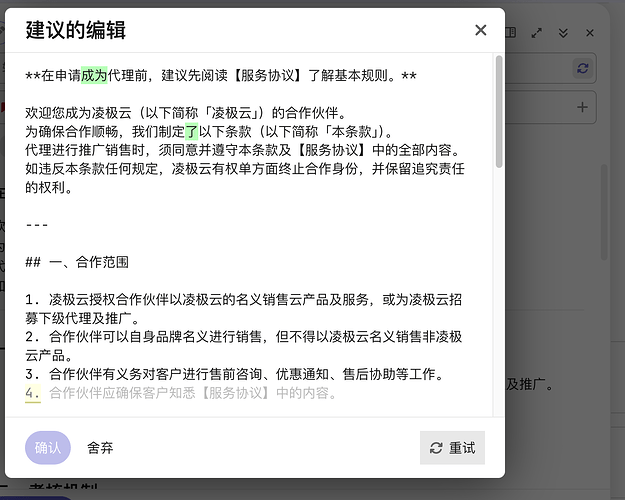Viewport: 625px width, 500px height.
Task: Click the dialog's vertical scrollbar thumb
Action: pos(499,112)
